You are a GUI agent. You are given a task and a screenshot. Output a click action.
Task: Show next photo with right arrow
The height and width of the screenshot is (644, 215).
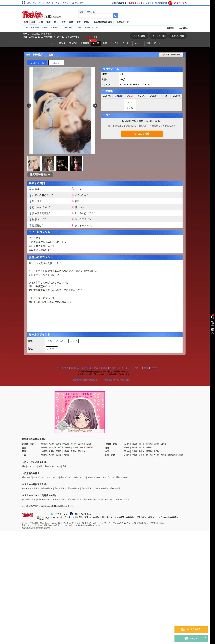click(95, 105)
